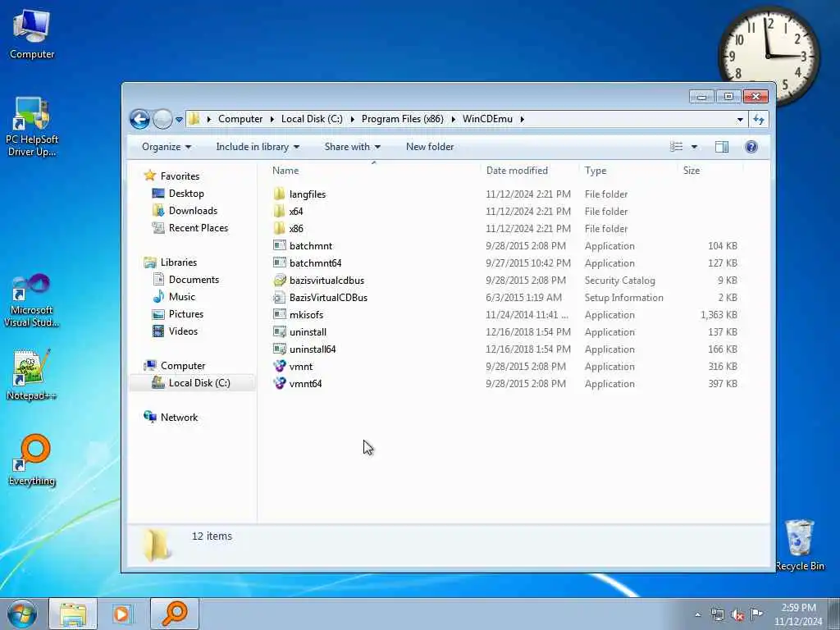This screenshot has height=630, width=840.
Task: Select the mkisofs application icon
Action: [x=279, y=314]
